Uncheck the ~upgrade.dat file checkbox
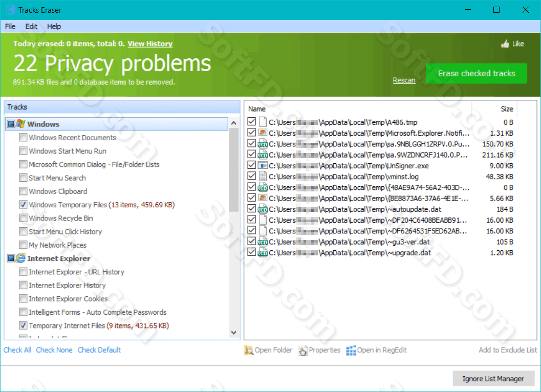The width and height of the screenshot is (541, 392). 252,252
